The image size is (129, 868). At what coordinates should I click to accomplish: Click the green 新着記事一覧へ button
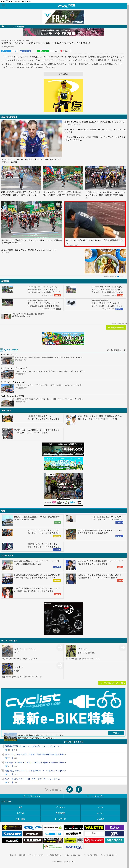(116, 327)
